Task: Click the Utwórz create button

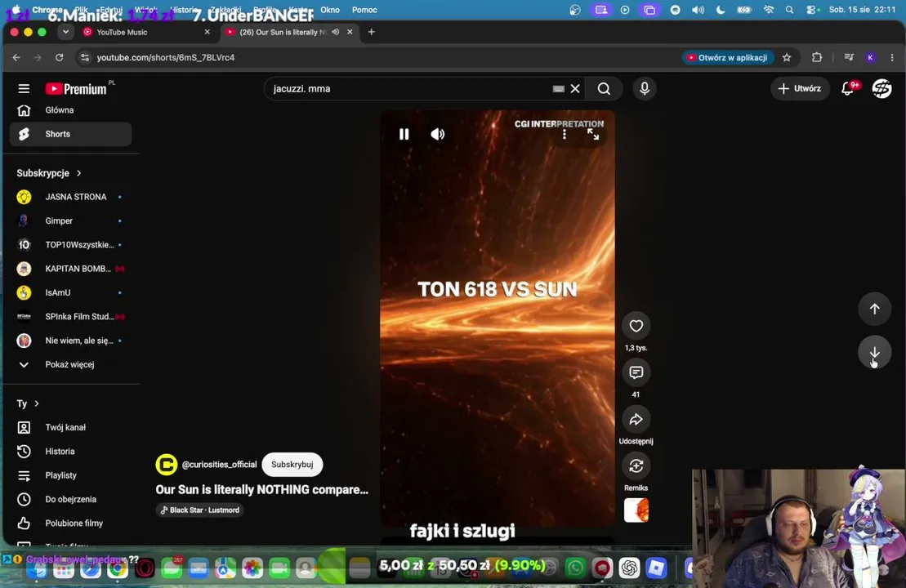Action: pyautogui.click(x=799, y=88)
